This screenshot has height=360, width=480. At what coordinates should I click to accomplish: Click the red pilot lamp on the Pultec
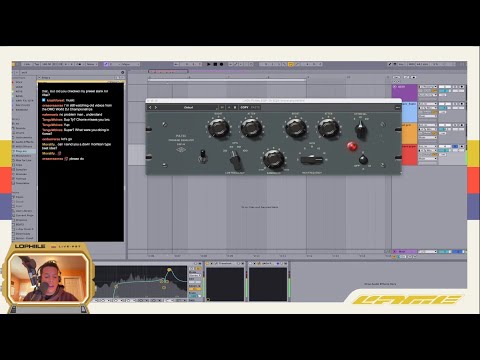[x=352, y=146]
